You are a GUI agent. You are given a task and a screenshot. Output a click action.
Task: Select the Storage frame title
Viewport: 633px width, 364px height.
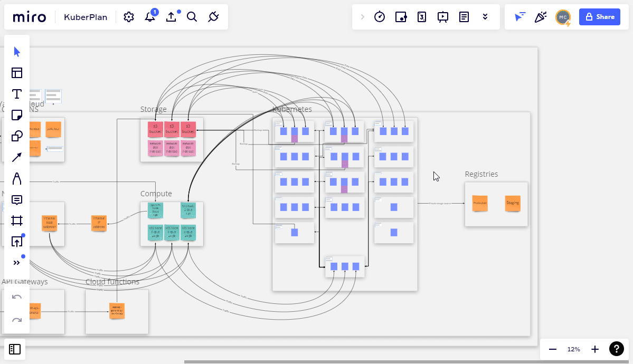(x=154, y=109)
